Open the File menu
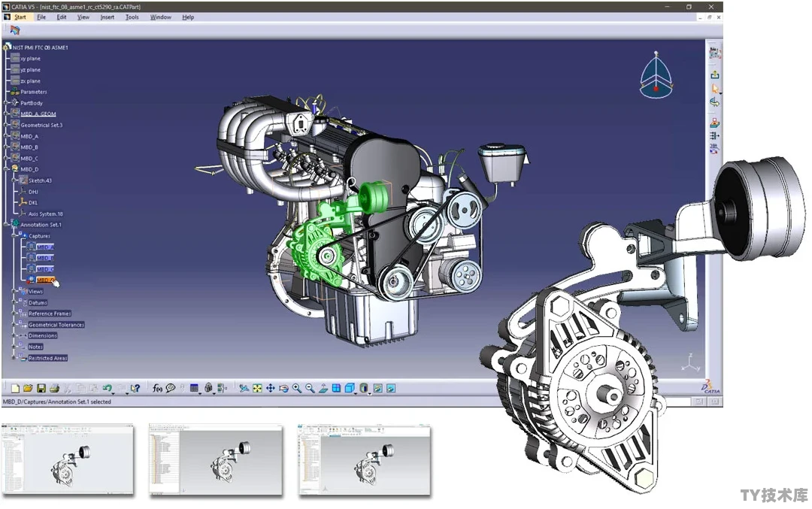812x509 pixels. pos(41,17)
